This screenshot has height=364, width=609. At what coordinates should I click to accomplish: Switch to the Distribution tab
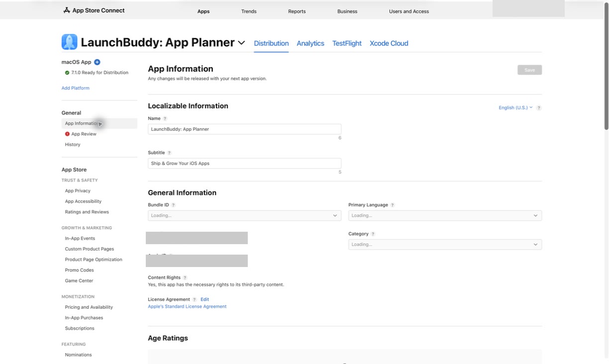(271, 43)
